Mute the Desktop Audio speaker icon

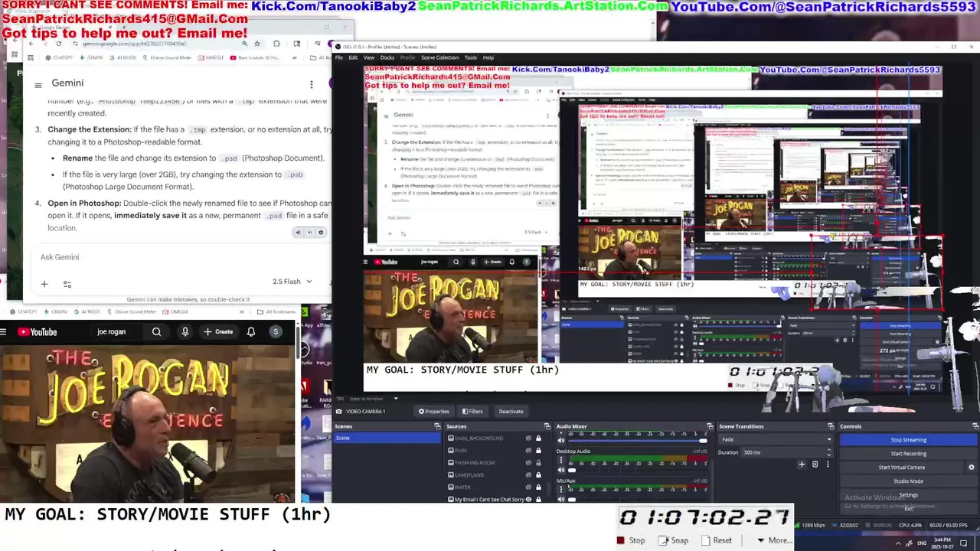click(561, 470)
